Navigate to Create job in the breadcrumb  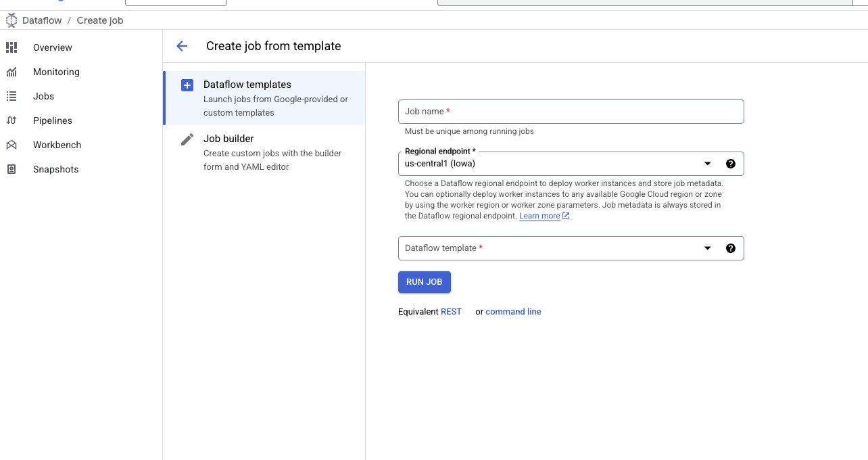click(99, 20)
